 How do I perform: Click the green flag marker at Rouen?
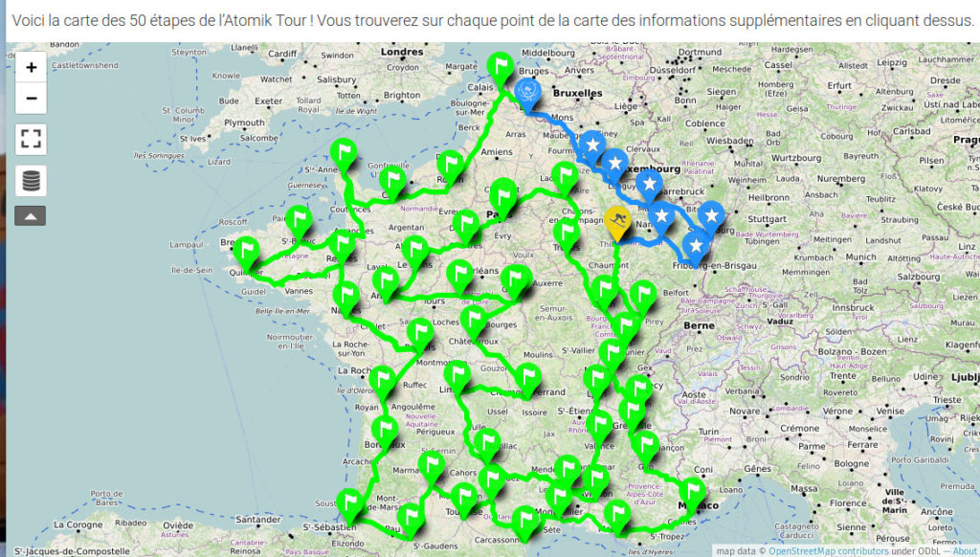pos(448,164)
